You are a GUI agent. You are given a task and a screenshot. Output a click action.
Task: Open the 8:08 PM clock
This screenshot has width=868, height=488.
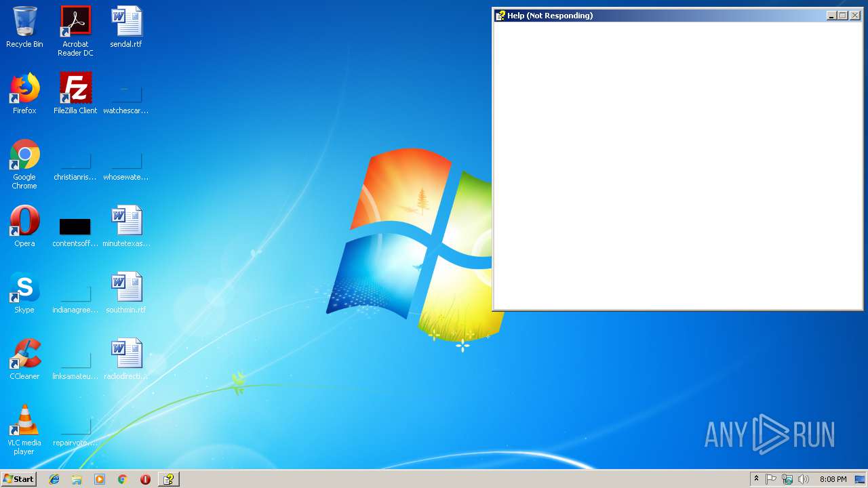coord(833,479)
